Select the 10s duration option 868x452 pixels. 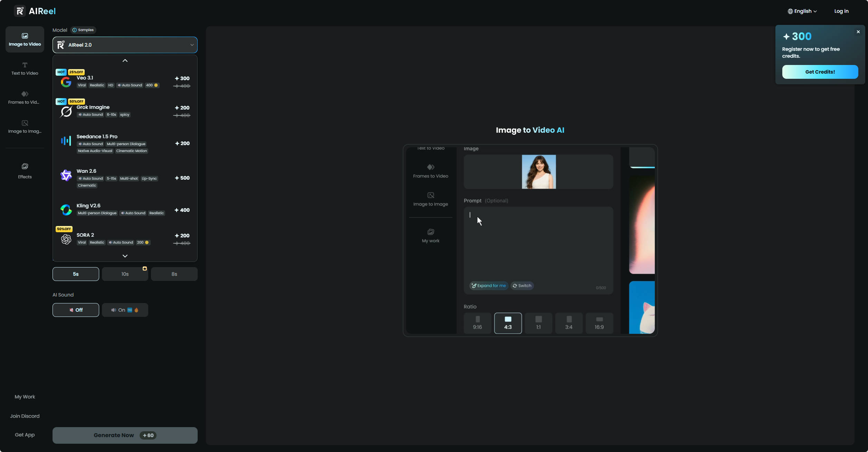[x=125, y=274]
